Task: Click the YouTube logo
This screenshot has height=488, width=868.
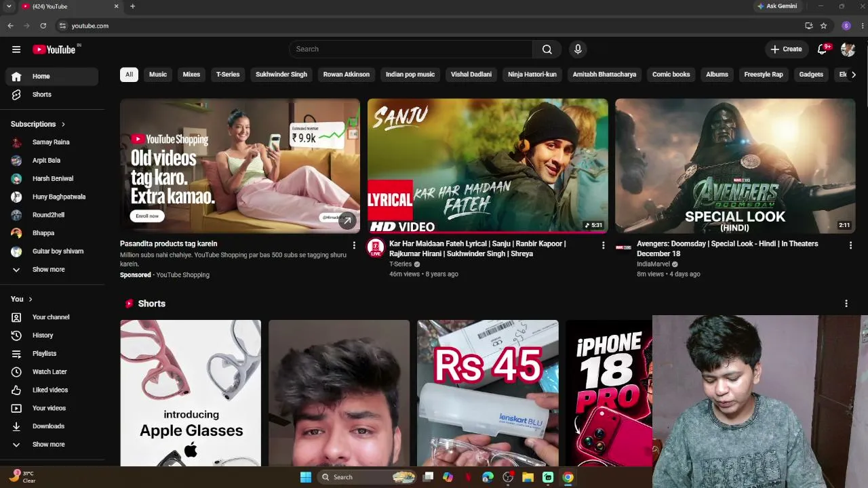Action: click(x=54, y=49)
